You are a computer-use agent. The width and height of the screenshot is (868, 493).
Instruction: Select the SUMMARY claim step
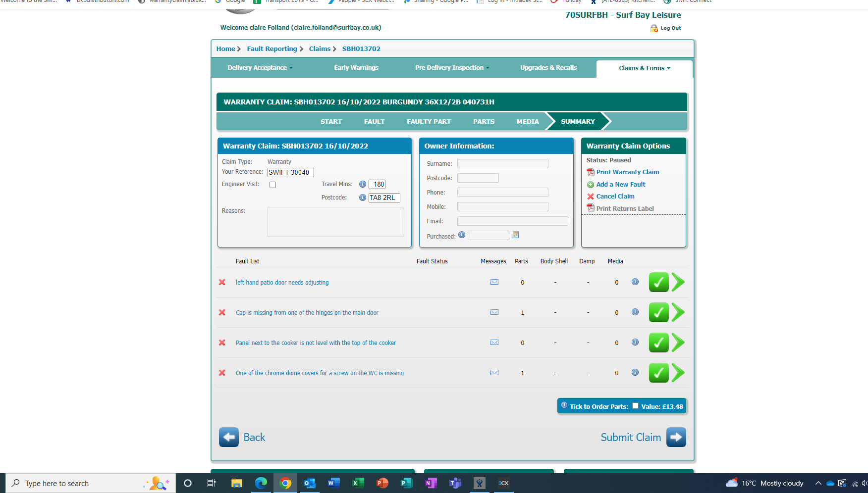pos(578,121)
